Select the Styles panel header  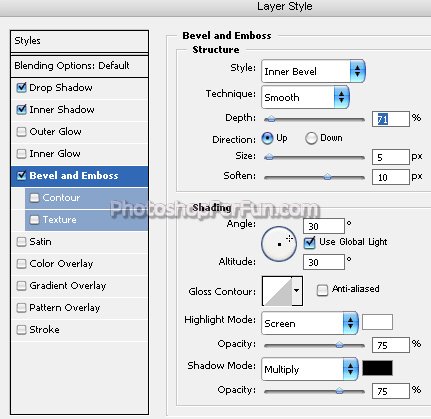point(79,41)
